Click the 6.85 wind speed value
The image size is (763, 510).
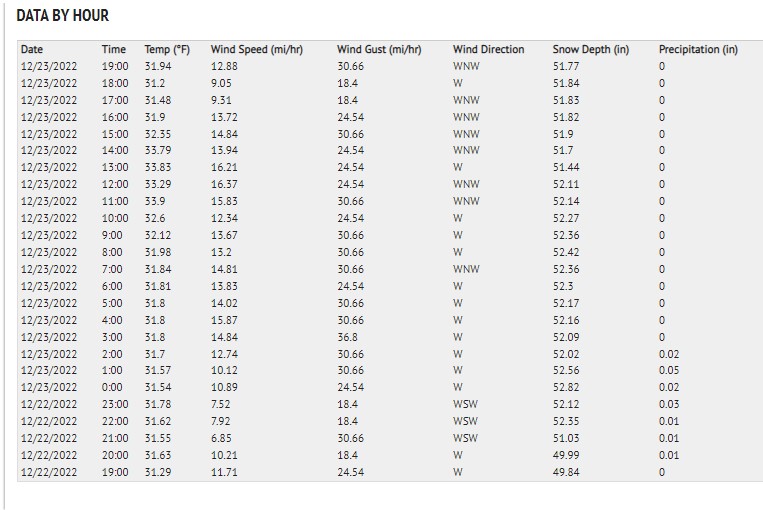click(x=221, y=438)
